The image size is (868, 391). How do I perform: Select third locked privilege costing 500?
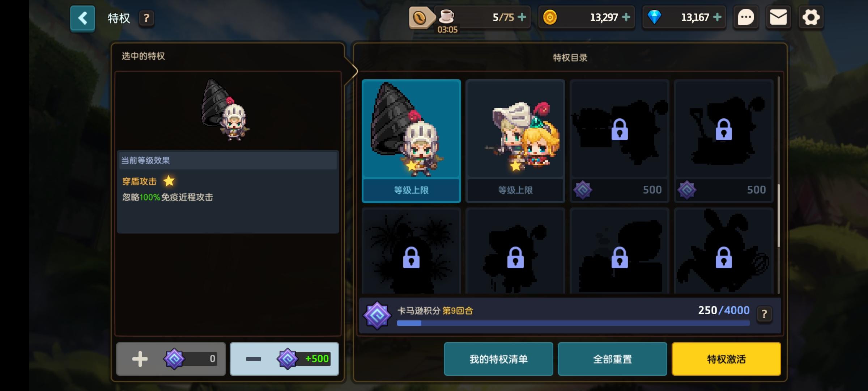point(620,141)
